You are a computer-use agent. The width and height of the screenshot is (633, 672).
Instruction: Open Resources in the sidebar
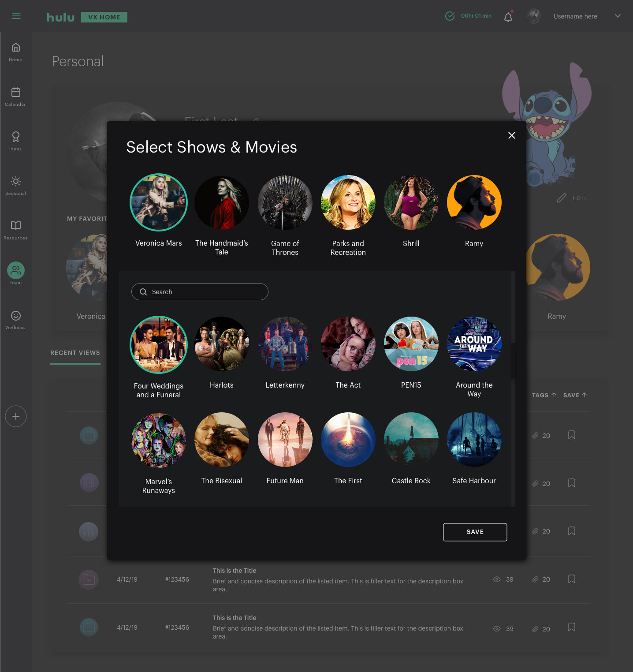[15, 230]
